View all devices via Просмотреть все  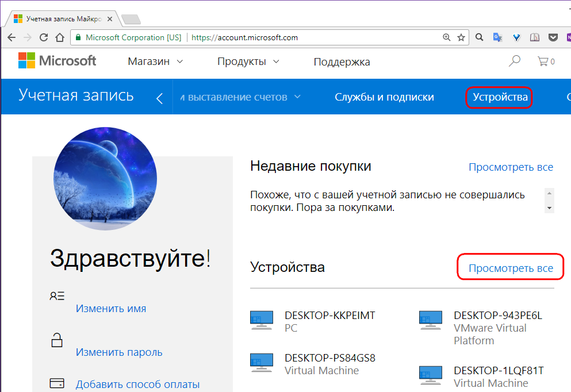click(x=511, y=268)
